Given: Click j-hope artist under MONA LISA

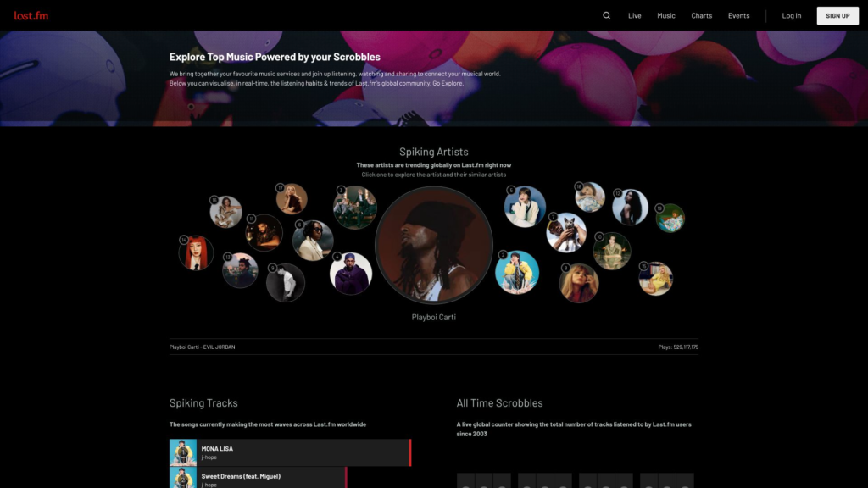Looking at the screenshot, I should point(209,457).
